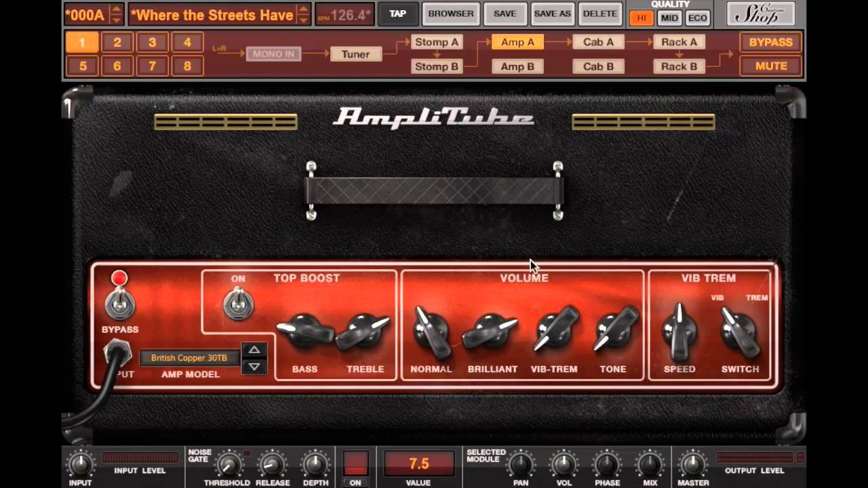Toggle the noise gate ON button
Screen dimensions: 868x488
click(355, 464)
